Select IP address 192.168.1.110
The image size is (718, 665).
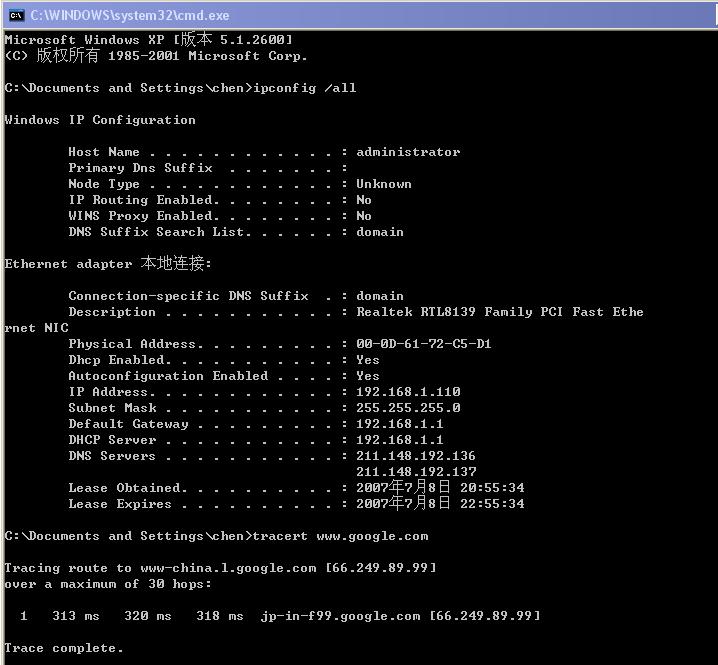pos(408,392)
